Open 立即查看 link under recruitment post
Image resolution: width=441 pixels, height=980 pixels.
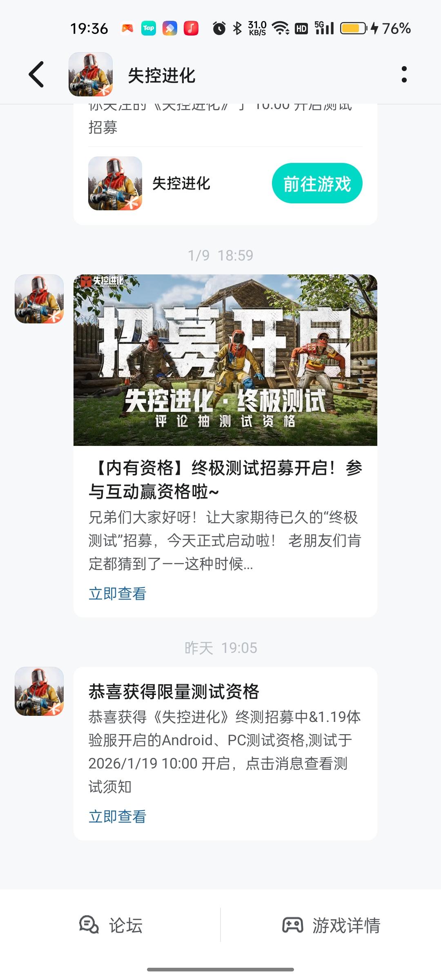(118, 593)
